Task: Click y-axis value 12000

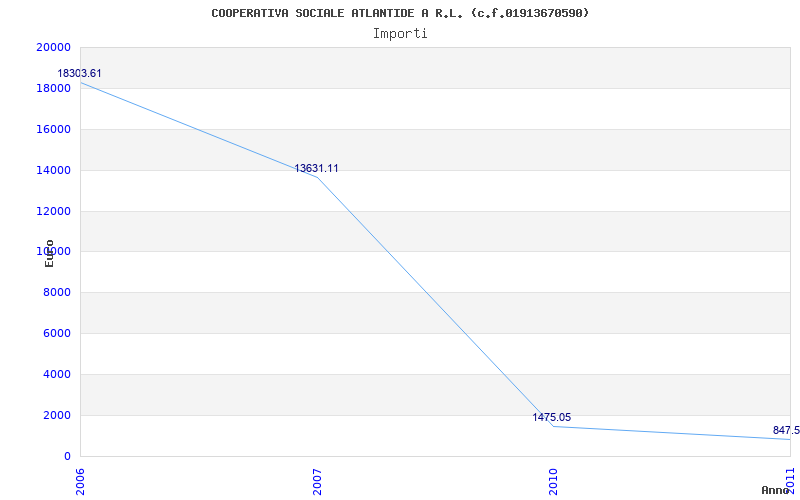Action: pos(53,211)
